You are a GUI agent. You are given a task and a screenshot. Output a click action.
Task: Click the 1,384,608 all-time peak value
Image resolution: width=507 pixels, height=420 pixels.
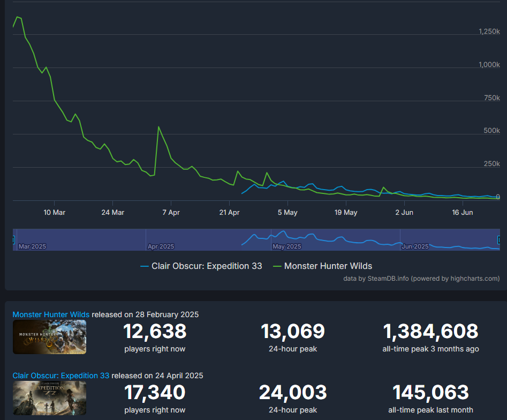tap(430, 332)
